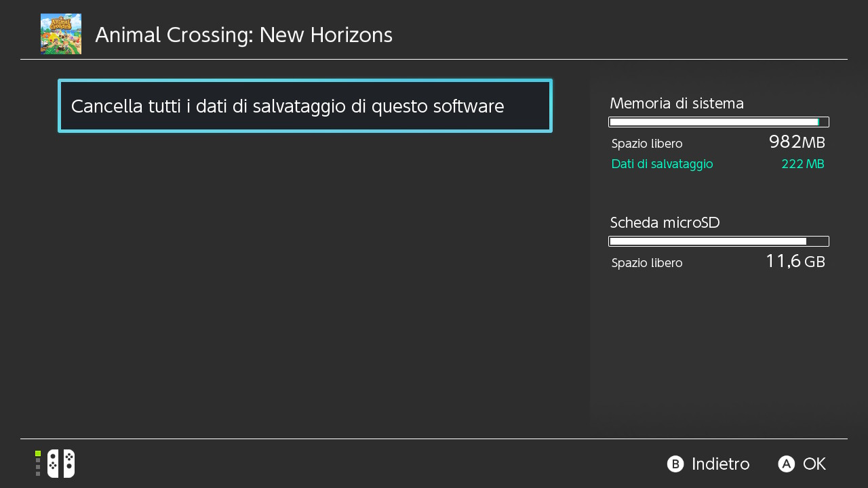Click the green player indicator light
868x488 pixels.
coord(38,453)
